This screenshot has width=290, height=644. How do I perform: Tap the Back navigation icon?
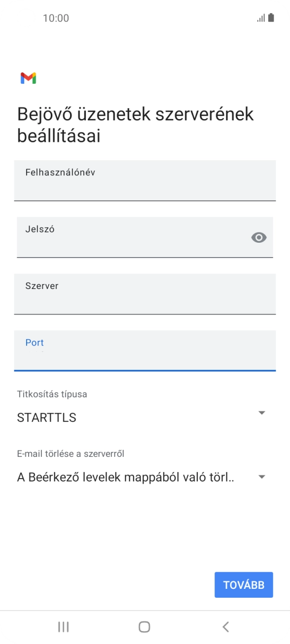225,627
